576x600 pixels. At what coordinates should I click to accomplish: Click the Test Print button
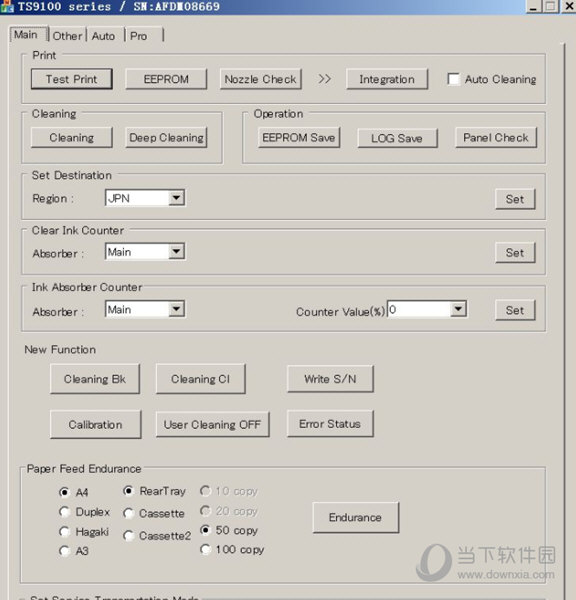72,79
